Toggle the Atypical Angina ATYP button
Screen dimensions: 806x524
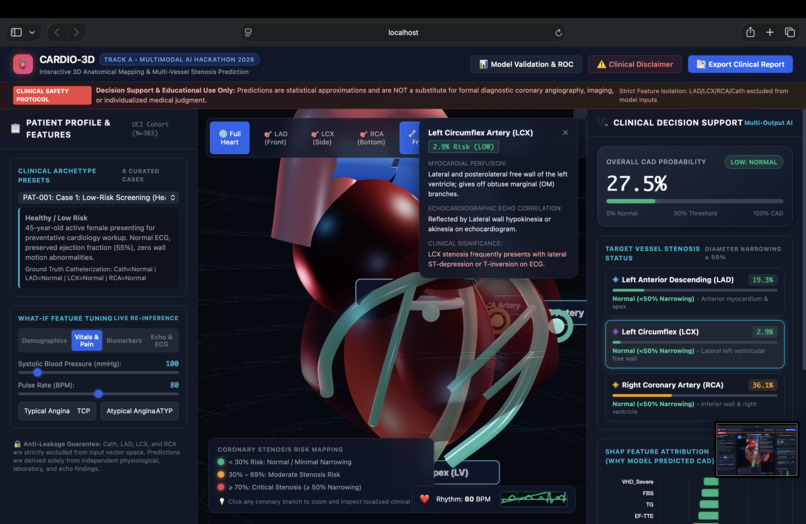tap(139, 411)
